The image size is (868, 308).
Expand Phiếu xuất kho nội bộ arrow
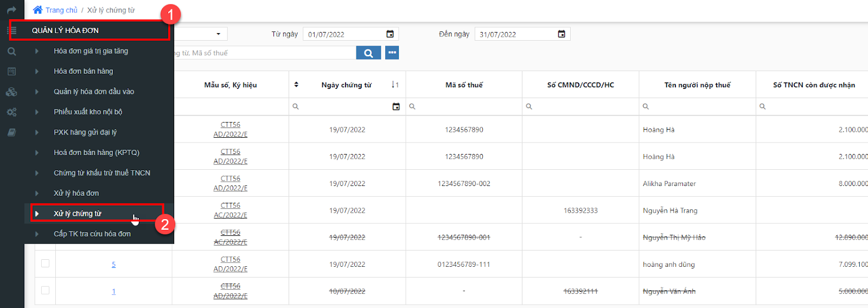tap(37, 112)
